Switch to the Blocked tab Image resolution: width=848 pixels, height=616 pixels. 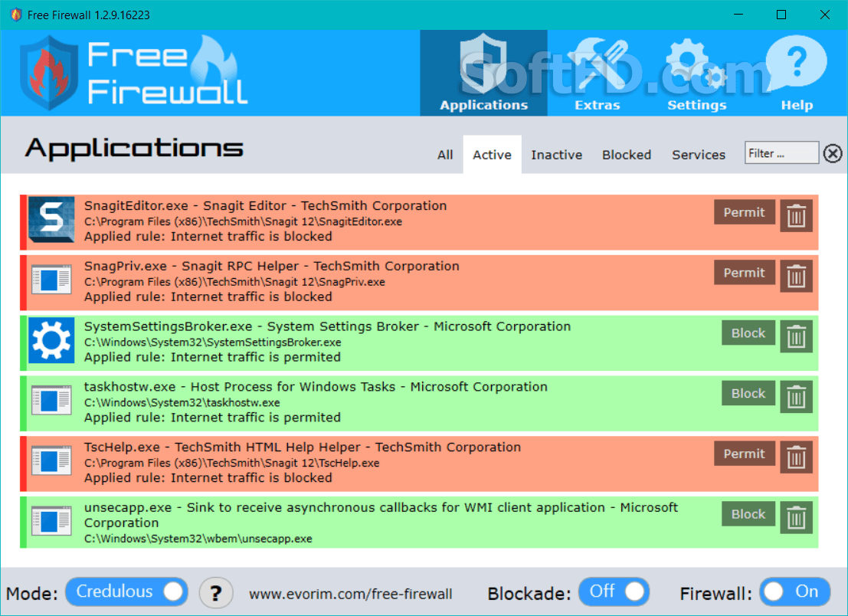click(627, 155)
